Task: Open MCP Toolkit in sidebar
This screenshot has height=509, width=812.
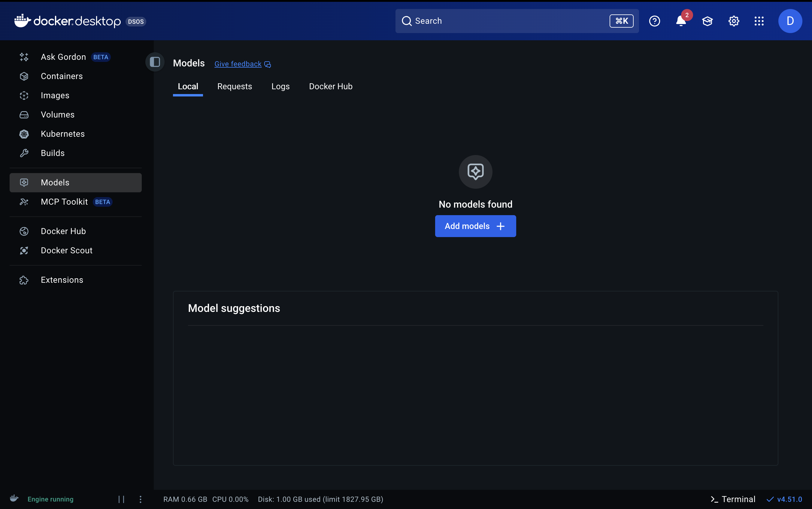Action: point(64,202)
